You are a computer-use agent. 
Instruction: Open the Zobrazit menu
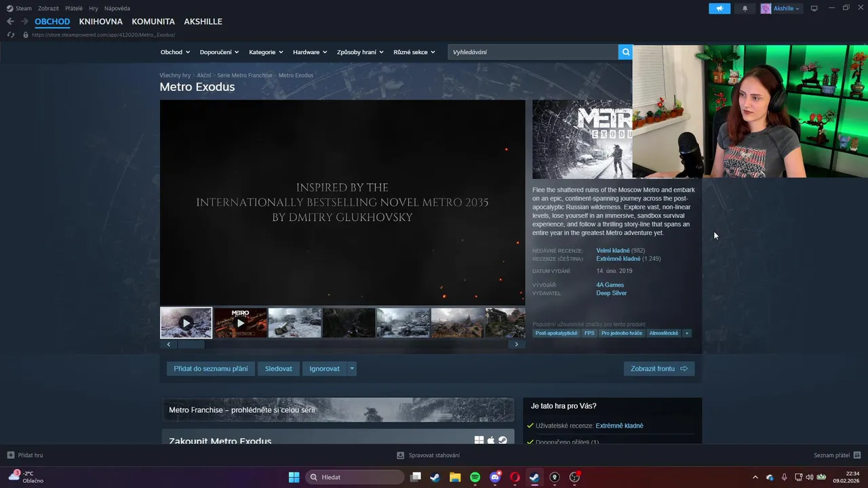(48, 8)
